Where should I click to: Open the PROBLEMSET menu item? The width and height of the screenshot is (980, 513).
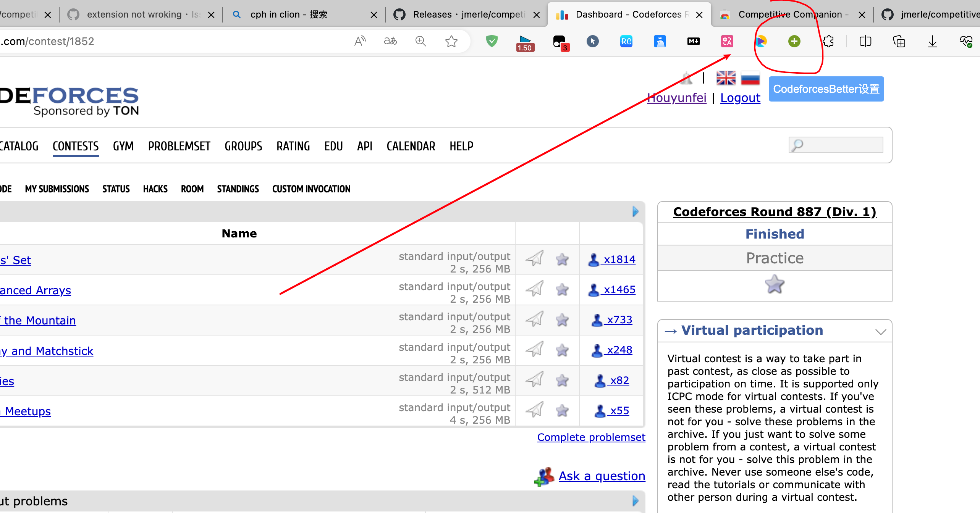point(179,146)
